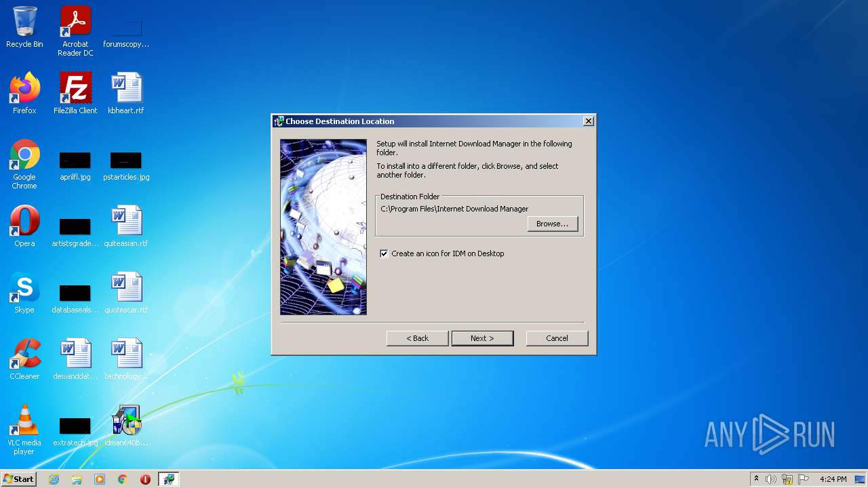Select the extratech.jpg image file

click(x=75, y=432)
